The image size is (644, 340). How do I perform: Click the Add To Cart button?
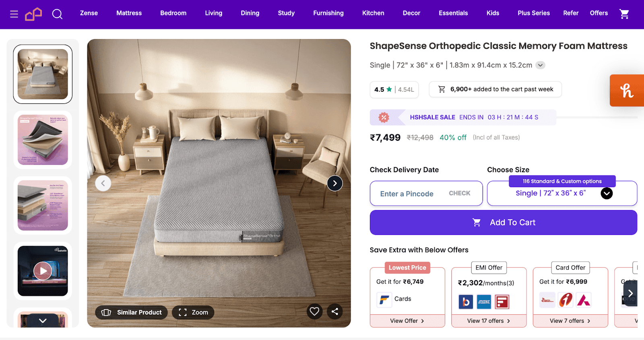503,222
